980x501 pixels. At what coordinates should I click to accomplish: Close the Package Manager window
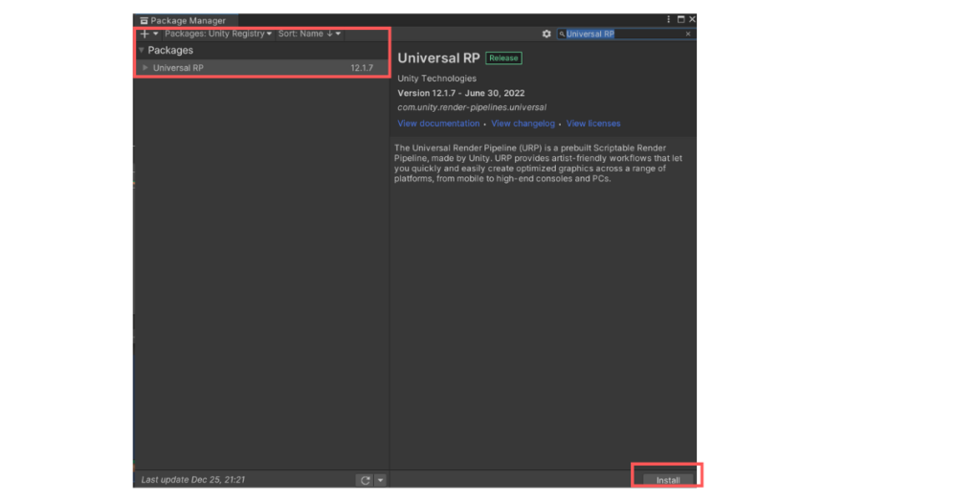click(692, 19)
